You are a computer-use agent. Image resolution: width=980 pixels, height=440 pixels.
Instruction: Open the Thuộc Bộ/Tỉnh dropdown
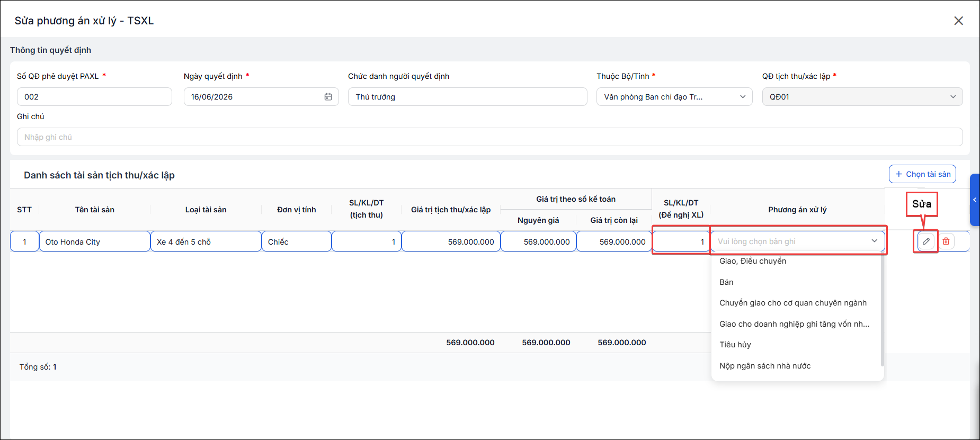tap(674, 97)
